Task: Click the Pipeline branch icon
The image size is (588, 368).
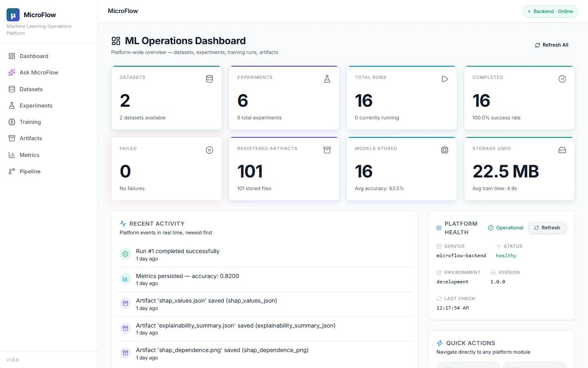Action: point(12,171)
